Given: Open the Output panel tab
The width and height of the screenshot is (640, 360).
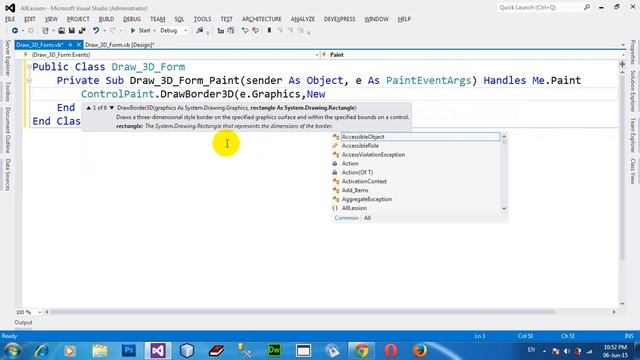Looking at the screenshot, I should (23, 322).
